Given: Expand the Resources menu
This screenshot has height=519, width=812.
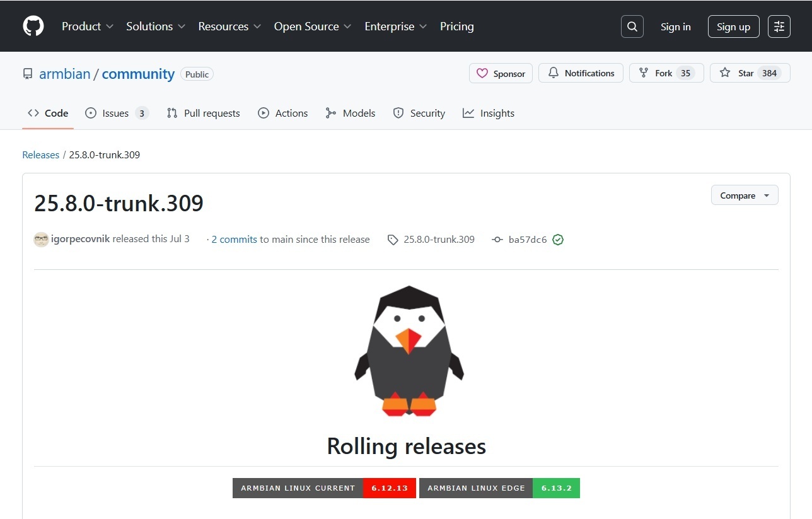Looking at the screenshot, I should point(229,26).
